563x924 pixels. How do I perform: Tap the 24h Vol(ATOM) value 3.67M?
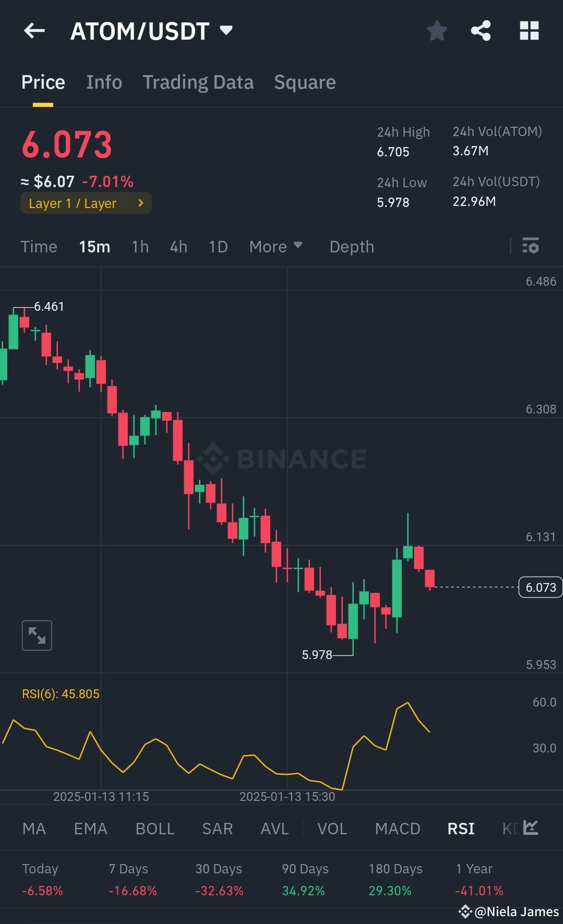(x=471, y=151)
